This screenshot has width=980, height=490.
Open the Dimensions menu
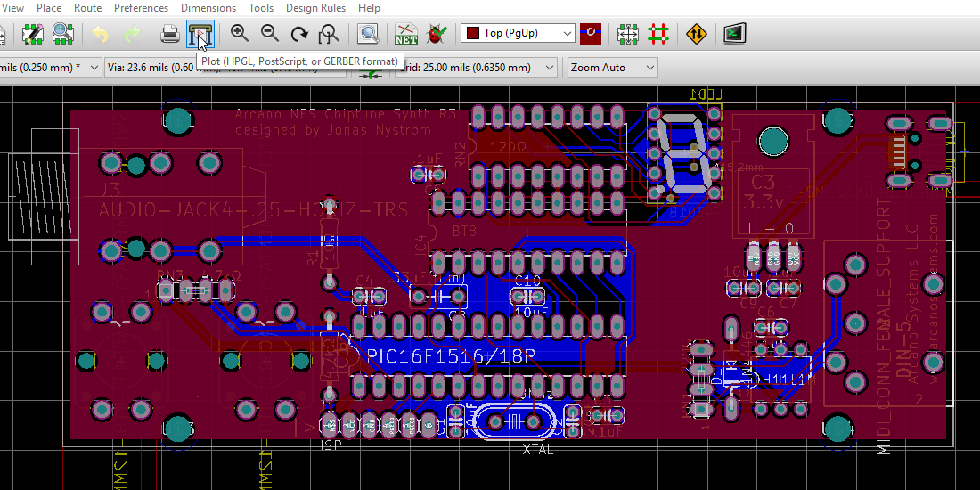pyautogui.click(x=208, y=8)
